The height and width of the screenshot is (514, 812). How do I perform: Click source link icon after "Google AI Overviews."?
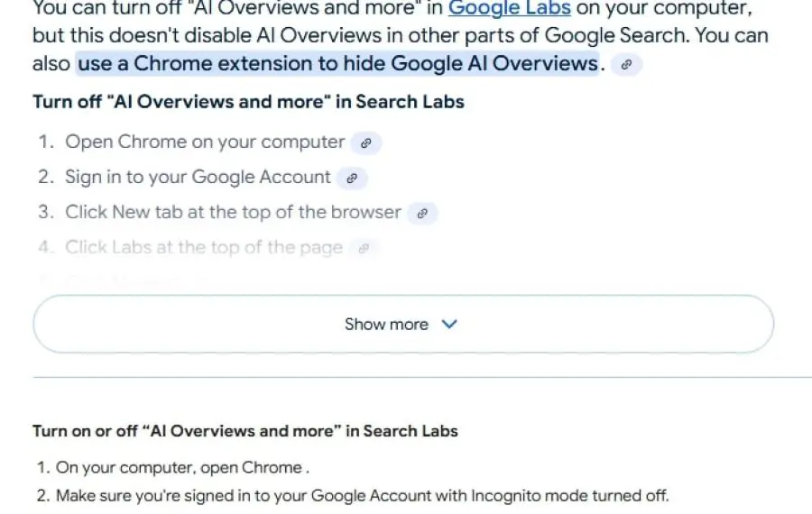tap(626, 65)
